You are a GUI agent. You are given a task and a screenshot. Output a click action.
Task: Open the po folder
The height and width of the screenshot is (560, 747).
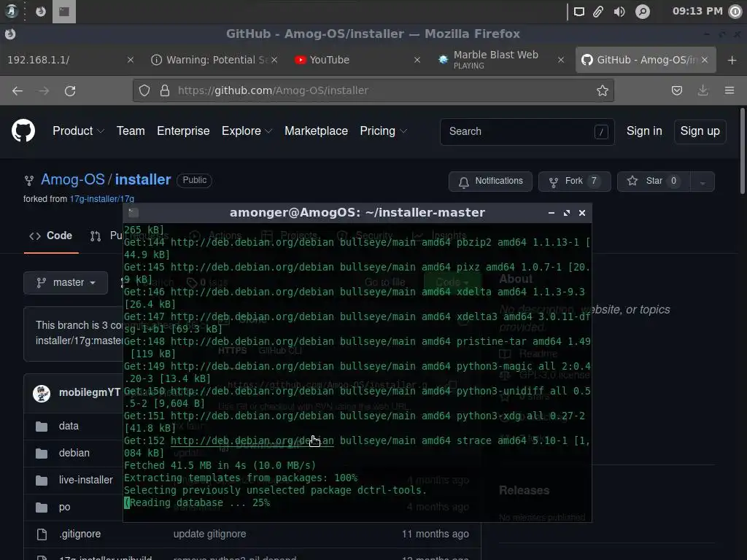(x=64, y=507)
